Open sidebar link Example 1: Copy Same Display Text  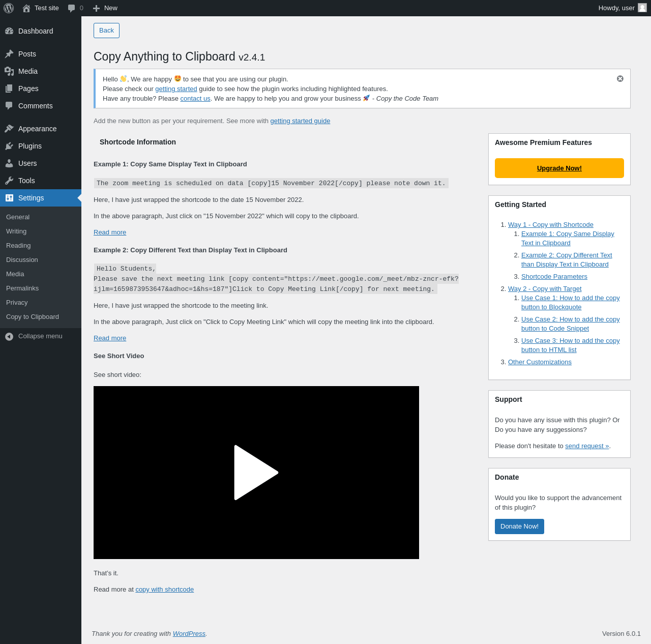(568, 239)
